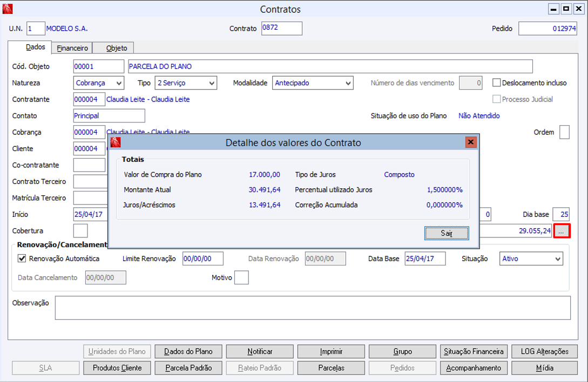
Task: Select the Cód. Objeto input field
Action: tap(98, 66)
